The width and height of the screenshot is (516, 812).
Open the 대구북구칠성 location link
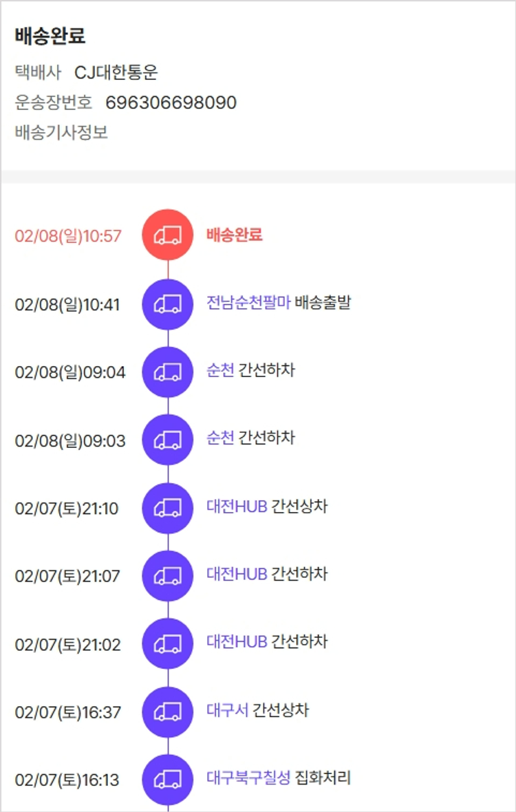[x=248, y=778]
